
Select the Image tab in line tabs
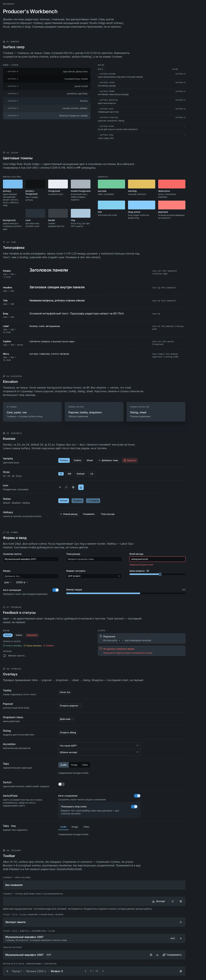[75, 827]
